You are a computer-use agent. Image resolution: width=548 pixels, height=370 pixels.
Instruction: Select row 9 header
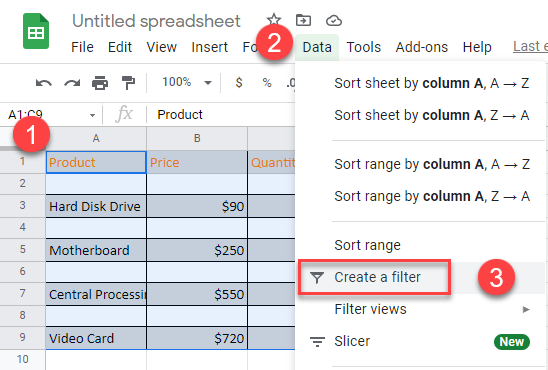(23, 338)
